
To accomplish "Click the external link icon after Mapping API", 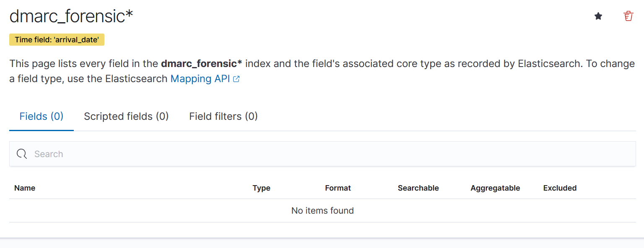I will pyautogui.click(x=236, y=79).
